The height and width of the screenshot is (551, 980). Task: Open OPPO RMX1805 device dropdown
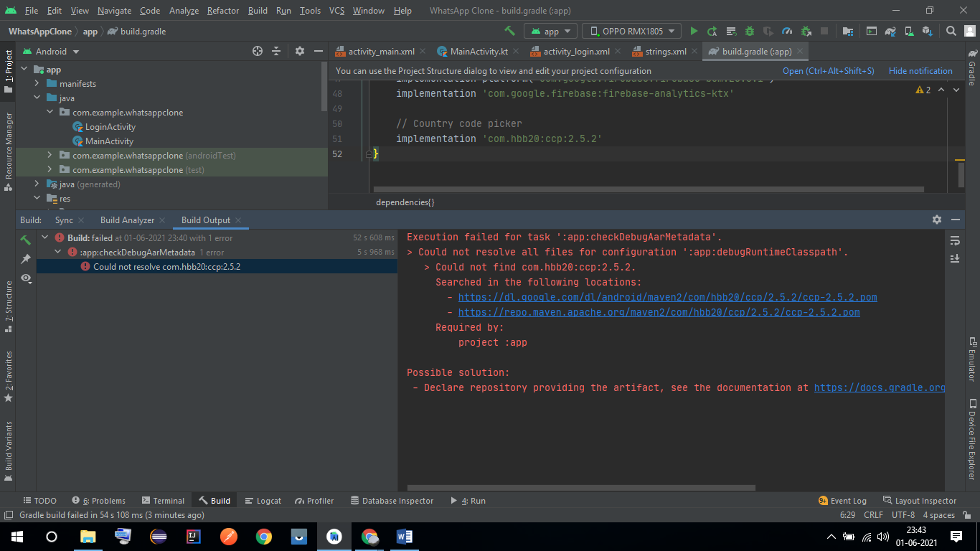pyautogui.click(x=631, y=31)
